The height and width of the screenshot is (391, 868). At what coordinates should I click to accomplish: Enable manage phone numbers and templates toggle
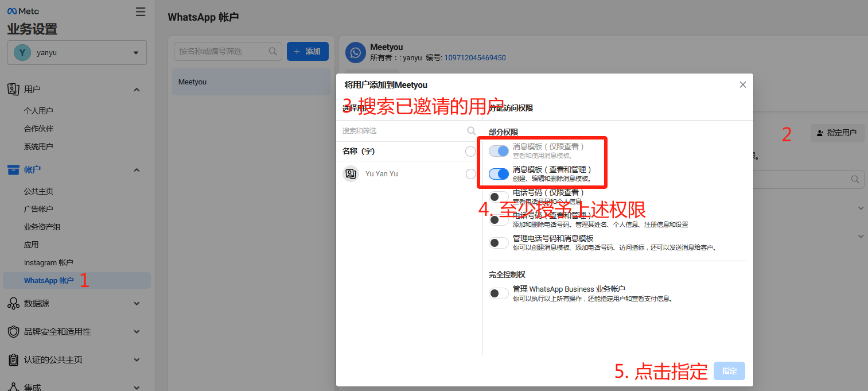pos(499,243)
